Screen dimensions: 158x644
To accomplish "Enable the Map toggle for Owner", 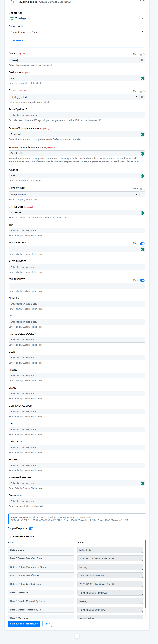I will 142,55.
